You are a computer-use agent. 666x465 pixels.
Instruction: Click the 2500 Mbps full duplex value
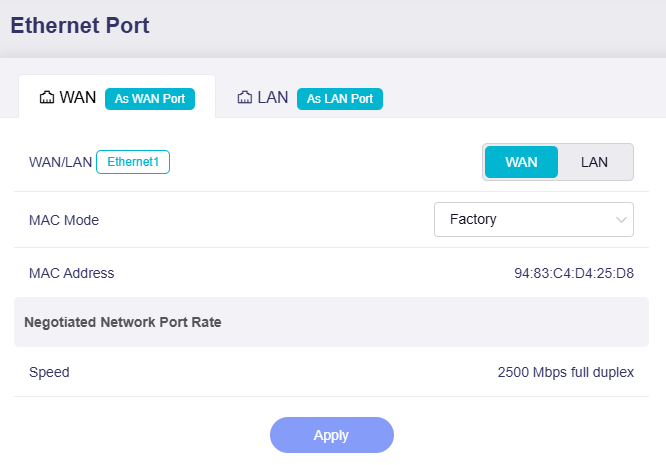(566, 372)
